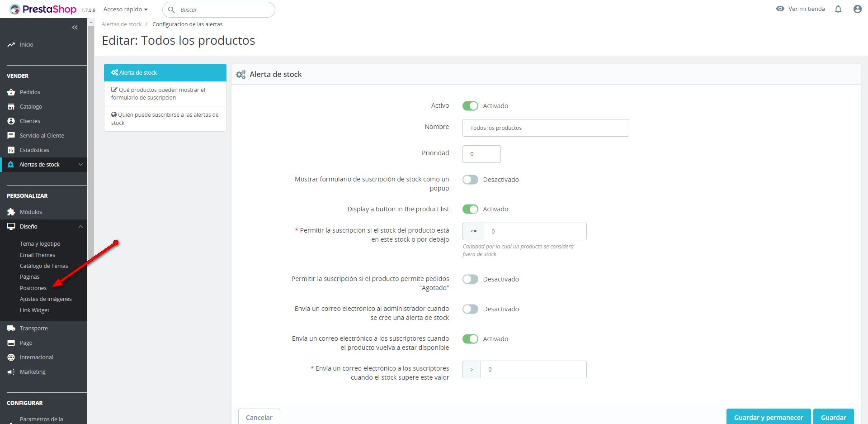Select the Alerta de stock tab
868x424 pixels.
(165, 72)
